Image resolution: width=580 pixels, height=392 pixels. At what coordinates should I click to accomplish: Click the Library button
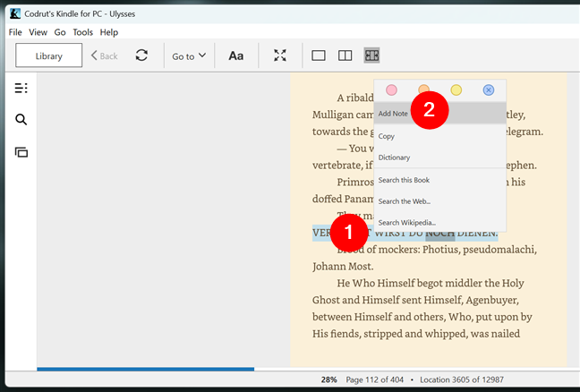(48, 55)
